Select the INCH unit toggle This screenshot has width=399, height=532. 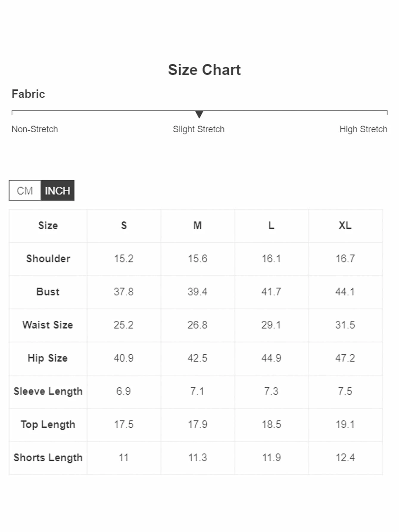point(57,190)
